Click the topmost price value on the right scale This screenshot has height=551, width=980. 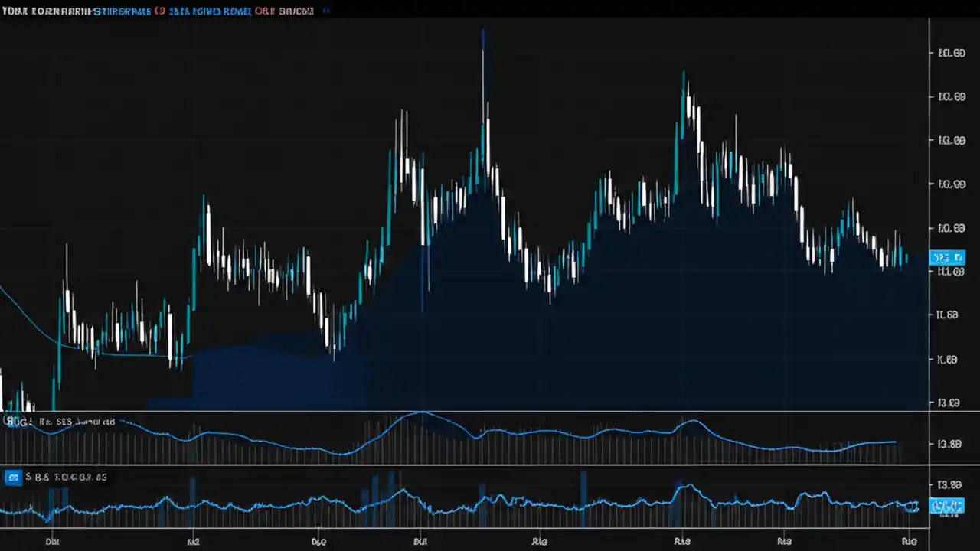click(x=951, y=53)
